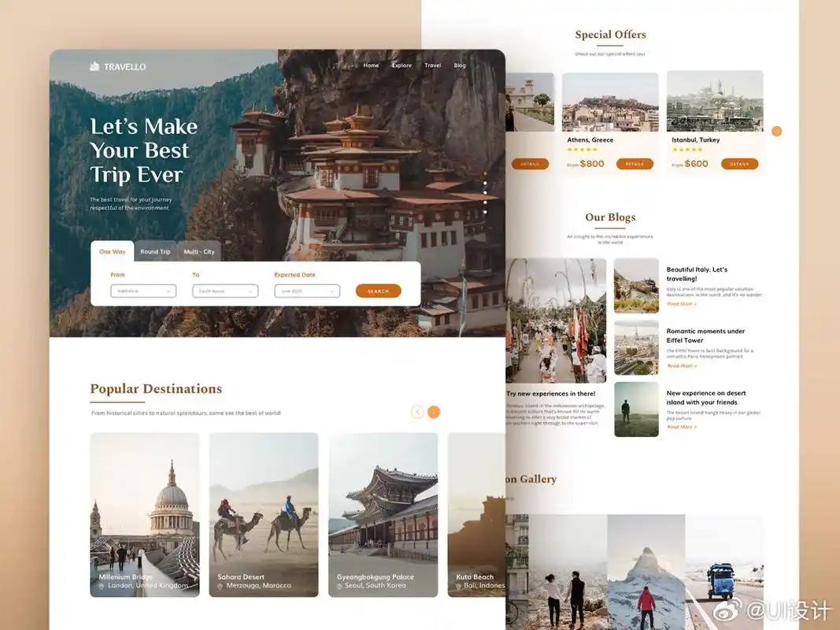Viewport: 840px width, 630px height.
Task: Click the previous arrow beside Popular Destinations
Action: [x=418, y=412]
